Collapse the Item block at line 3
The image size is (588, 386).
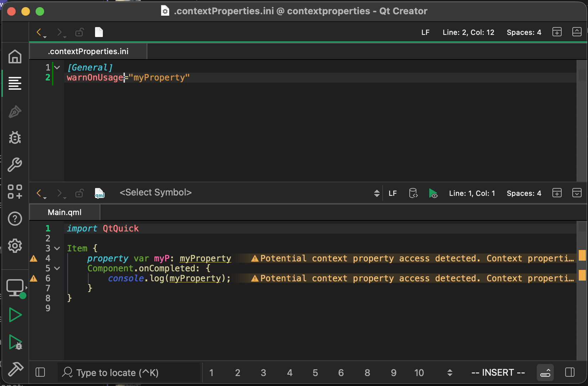pos(57,248)
